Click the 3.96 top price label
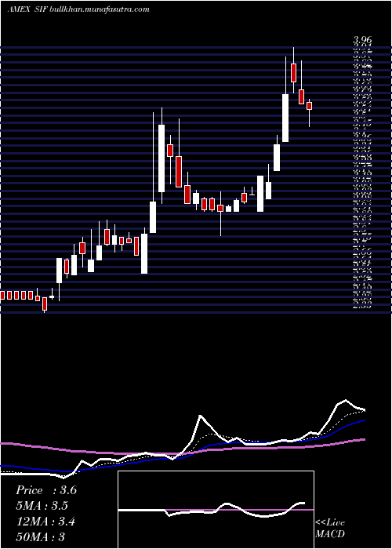 362,42
